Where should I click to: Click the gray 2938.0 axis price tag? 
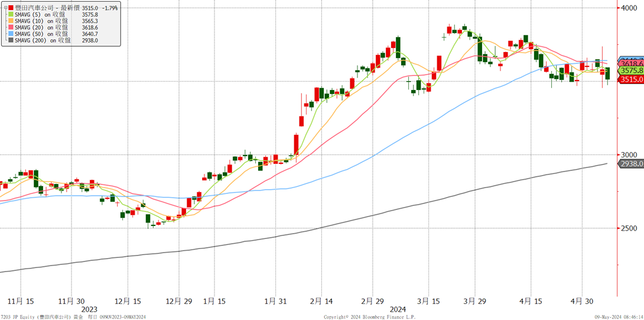point(631,164)
